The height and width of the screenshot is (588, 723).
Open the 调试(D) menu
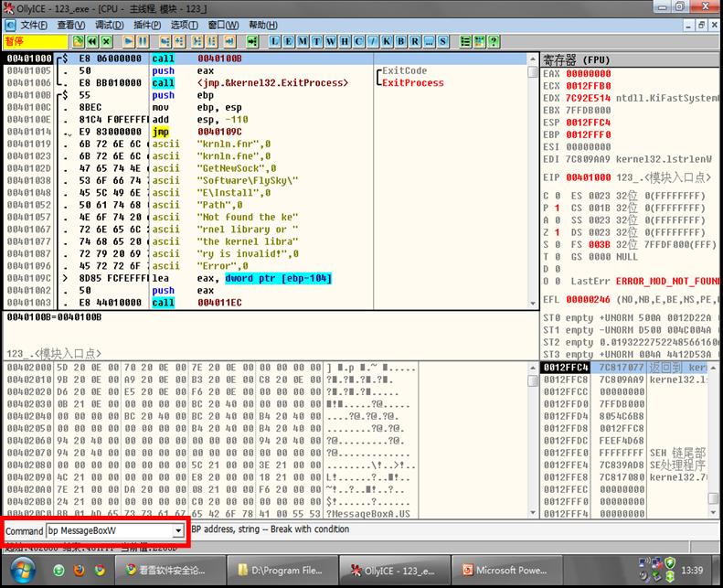pyautogui.click(x=110, y=25)
